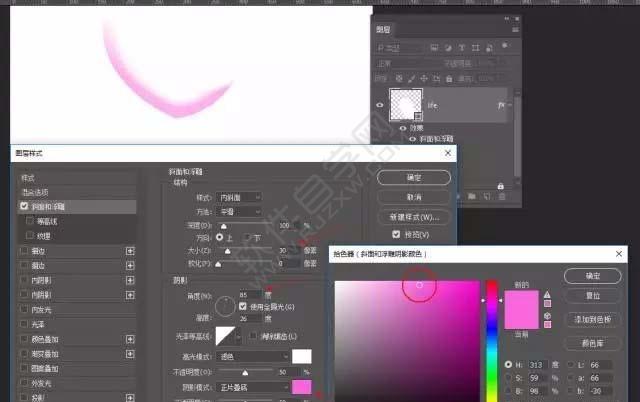Image resolution: width=640 pixels, height=402 pixels.
Task: Click the fx icon on layer life
Action: [501, 105]
